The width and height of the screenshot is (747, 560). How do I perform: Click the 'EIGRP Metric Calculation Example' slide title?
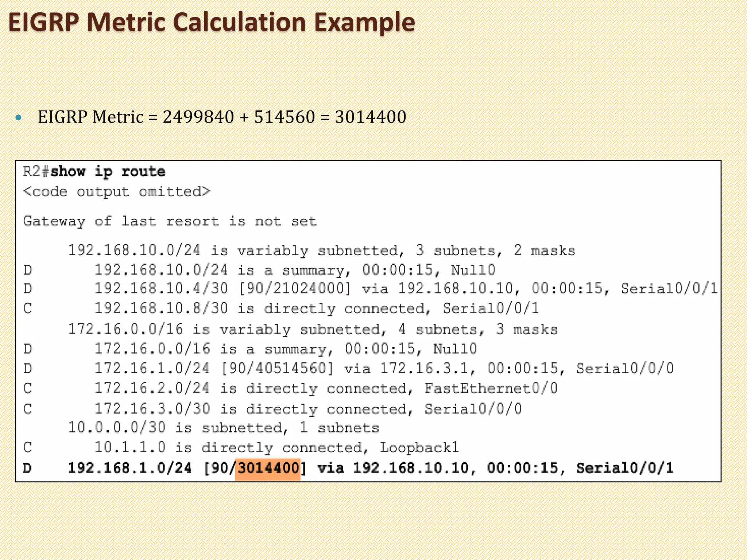tap(212, 23)
